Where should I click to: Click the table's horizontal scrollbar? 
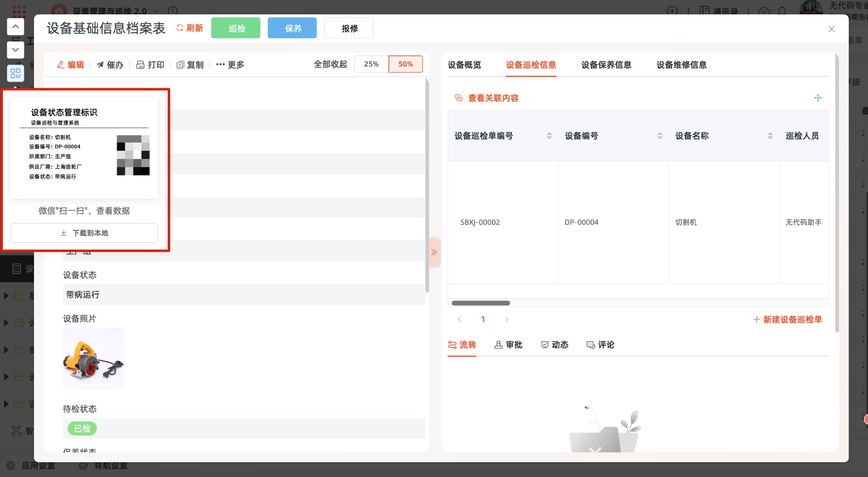pos(481,303)
